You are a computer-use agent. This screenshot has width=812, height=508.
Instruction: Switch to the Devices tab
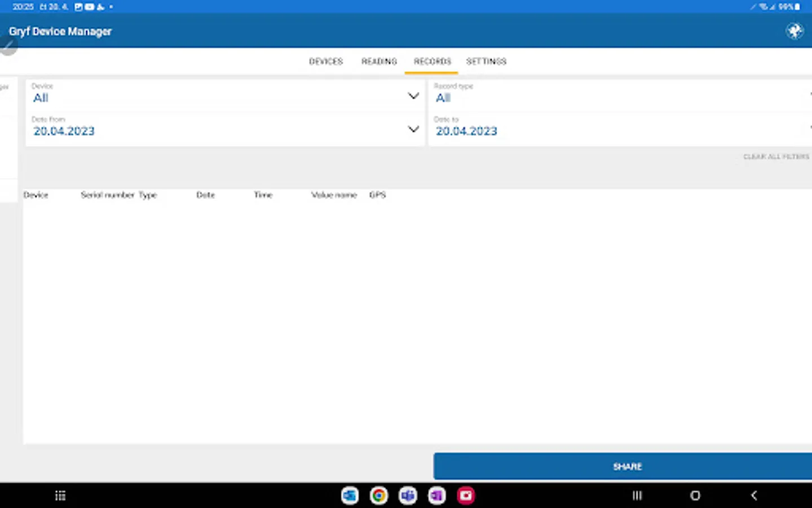pyautogui.click(x=326, y=61)
